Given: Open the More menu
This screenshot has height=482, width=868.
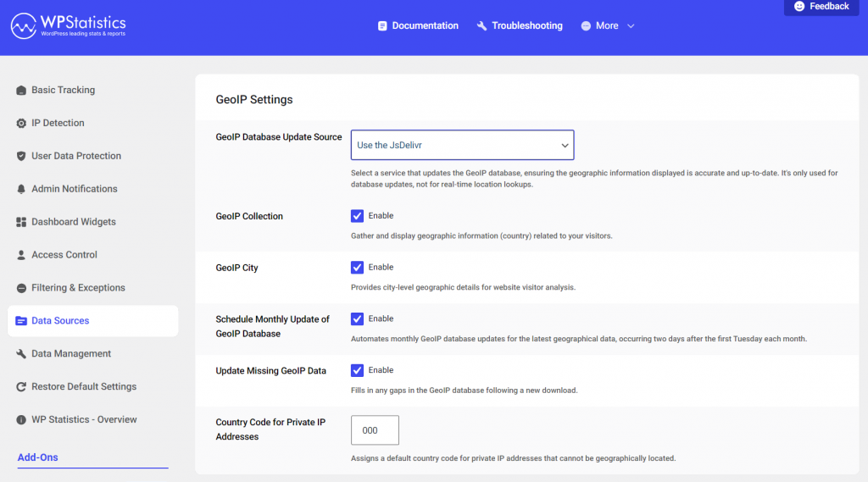Looking at the screenshot, I should (x=607, y=26).
